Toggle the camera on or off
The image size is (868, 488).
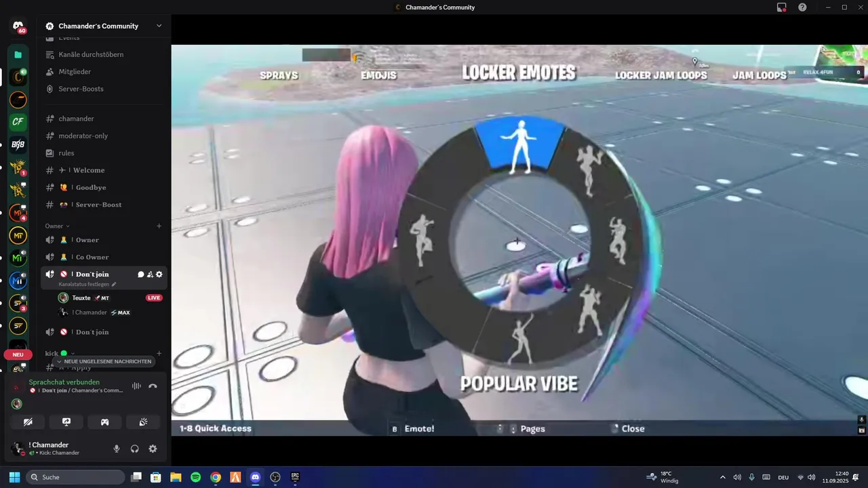28,422
